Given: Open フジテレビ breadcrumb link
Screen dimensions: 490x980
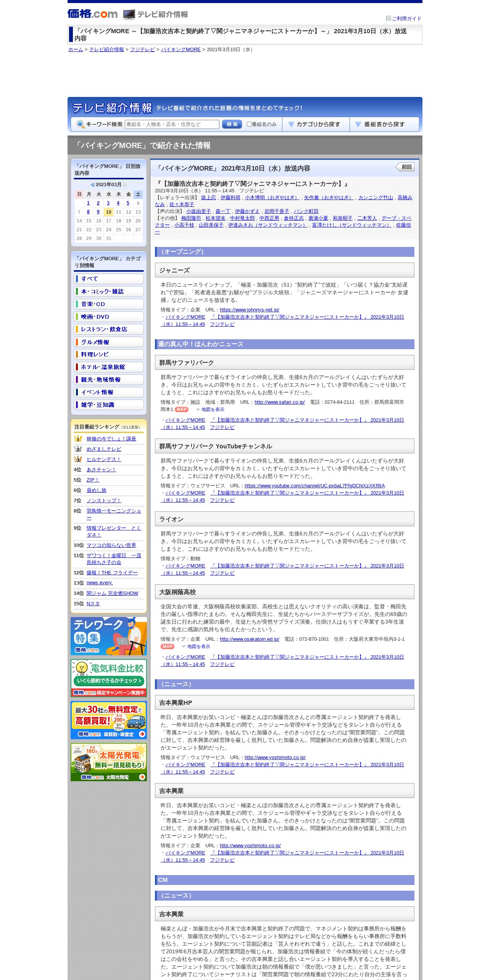Looking at the screenshot, I should (142, 50).
